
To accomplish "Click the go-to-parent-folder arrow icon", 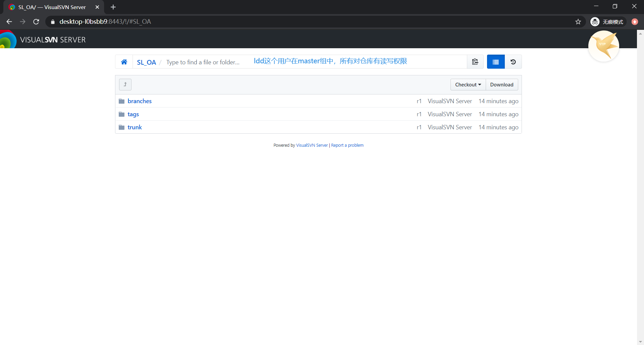I will 125,84.
